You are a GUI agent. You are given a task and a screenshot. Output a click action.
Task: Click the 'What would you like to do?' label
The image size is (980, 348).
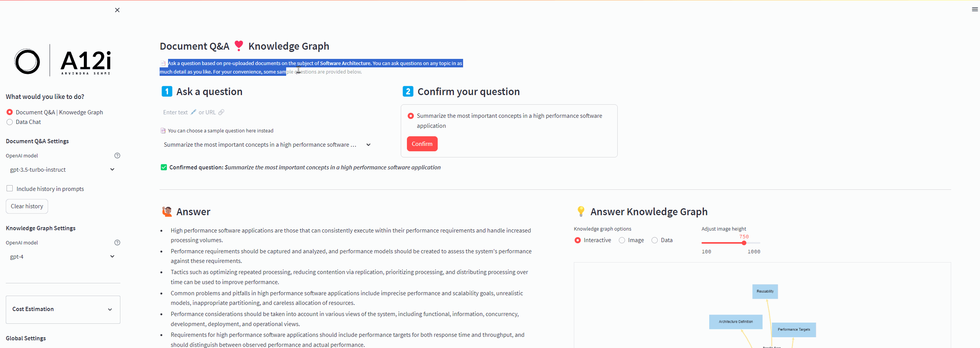[45, 97]
